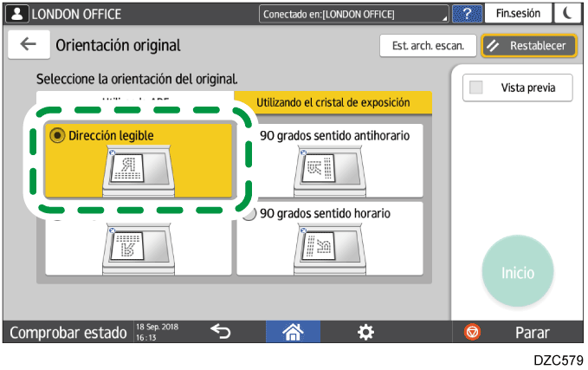The height and width of the screenshot is (370, 588).
Task: Choose 90 grados sentido antihorario option
Action: (x=330, y=160)
